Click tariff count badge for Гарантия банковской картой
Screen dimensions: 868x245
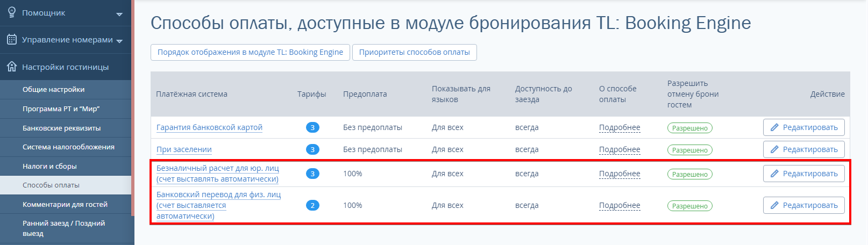click(x=312, y=127)
